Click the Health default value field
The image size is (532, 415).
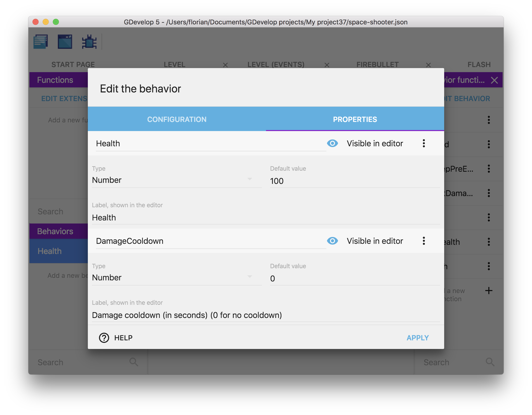[354, 181]
